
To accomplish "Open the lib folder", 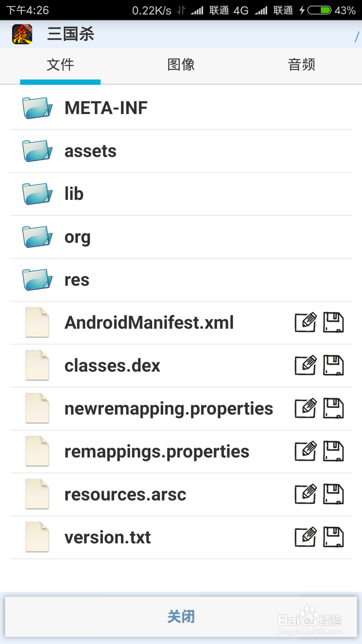I will click(74, 194).
